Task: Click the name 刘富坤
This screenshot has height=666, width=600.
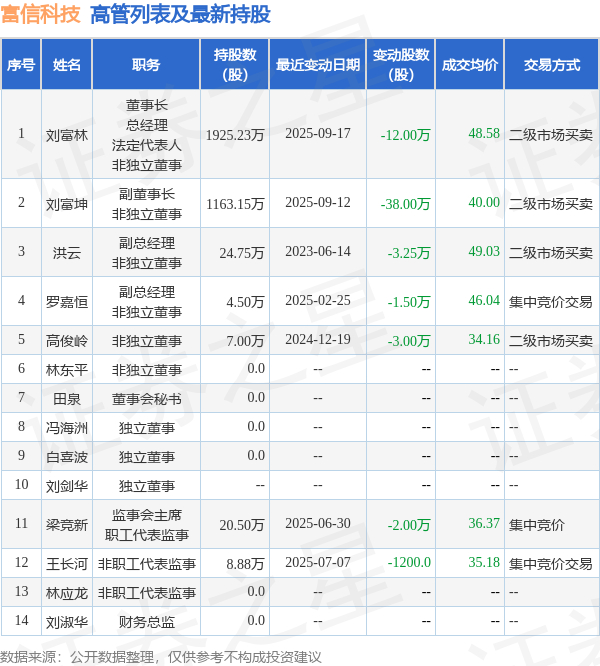Action: coord(67,204)
